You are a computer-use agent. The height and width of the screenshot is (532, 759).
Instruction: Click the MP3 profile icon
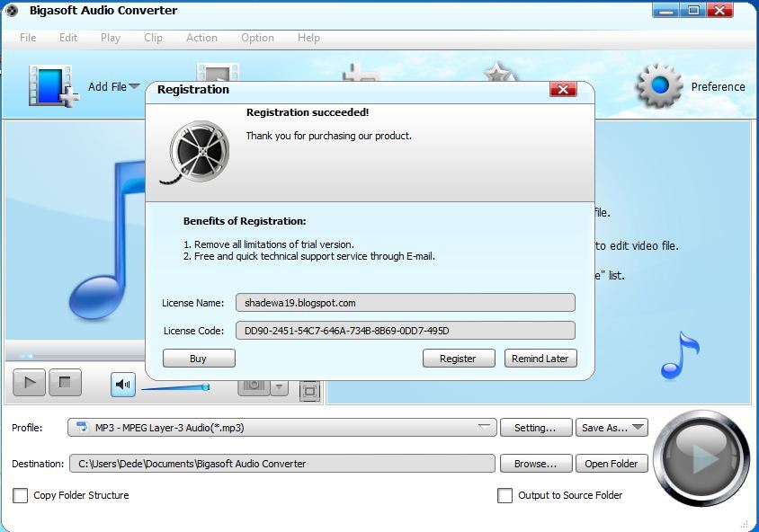[x=83, y=427]
